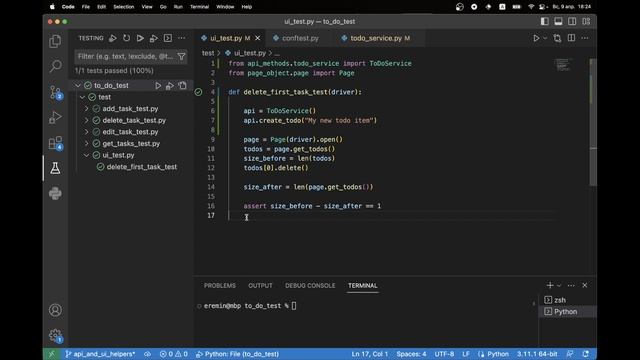Change indentation via Spaces: 4
The image size is (640, 360).
[x=411, y=354]
